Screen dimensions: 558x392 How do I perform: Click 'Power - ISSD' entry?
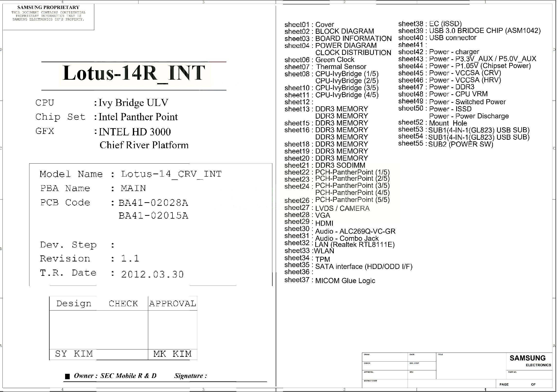pyautogui.click(x=451, y=109)
